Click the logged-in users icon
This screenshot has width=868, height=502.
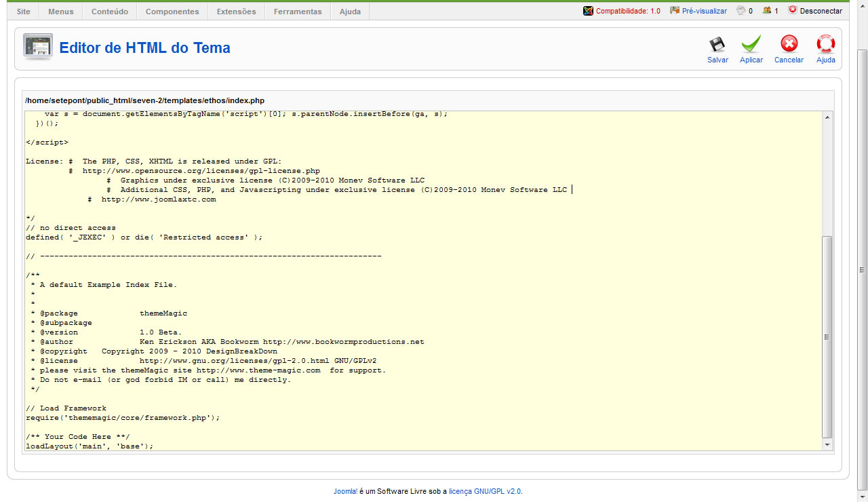pos(767,11)
